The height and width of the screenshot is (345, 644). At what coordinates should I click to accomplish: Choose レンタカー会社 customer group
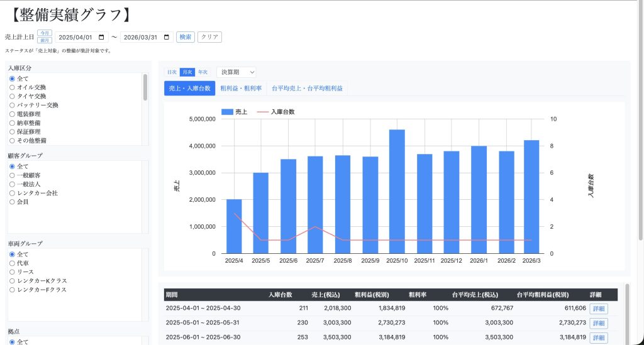12,193
